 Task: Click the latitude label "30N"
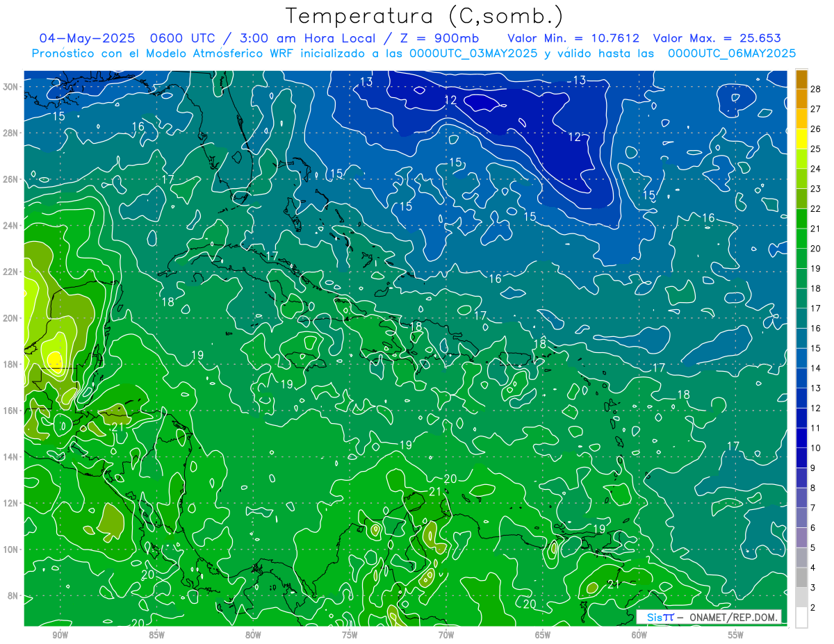coord(10,87)
